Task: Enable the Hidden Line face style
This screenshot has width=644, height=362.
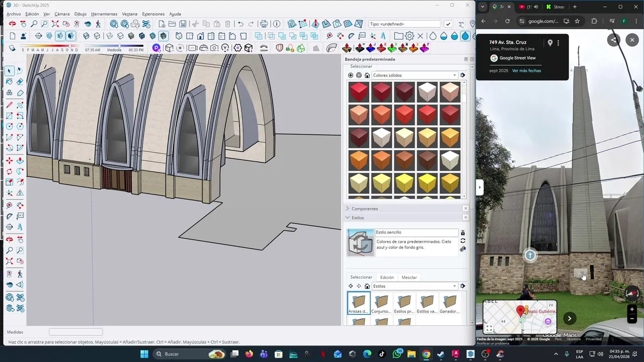Action: click(120, 36)
